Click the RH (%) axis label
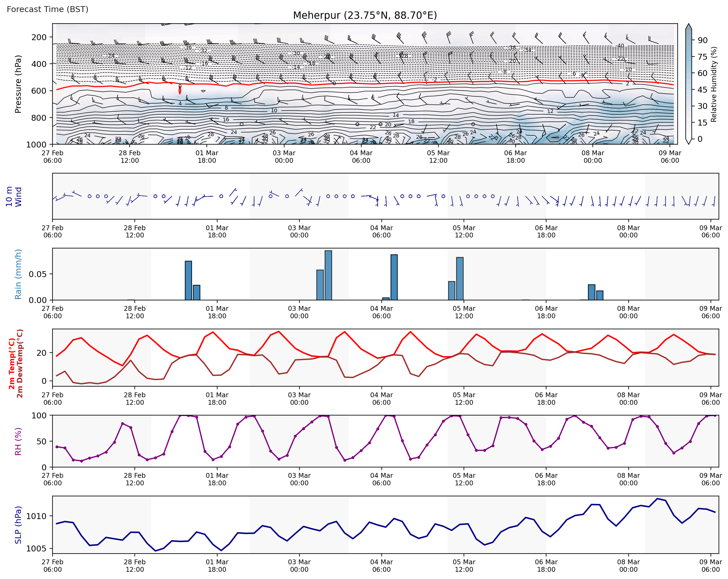The width and height of the screenshot is (728, 579). (18, 441)
